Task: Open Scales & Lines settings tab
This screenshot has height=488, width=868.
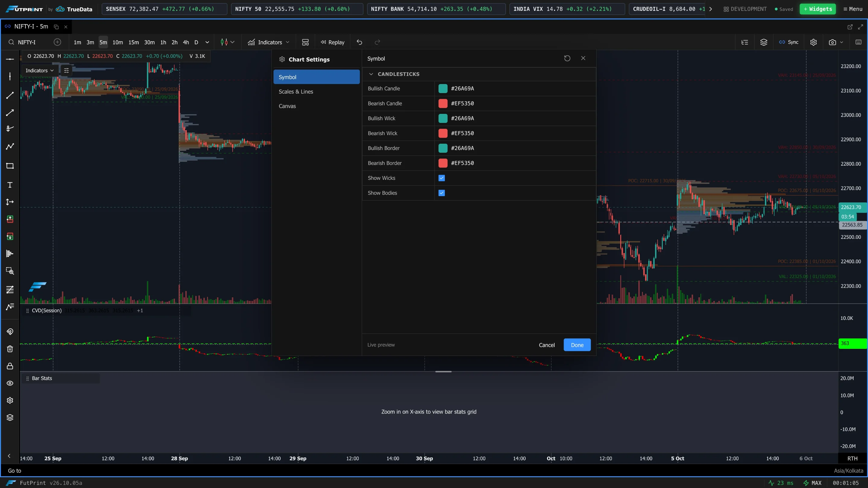Action: [316, 92]
